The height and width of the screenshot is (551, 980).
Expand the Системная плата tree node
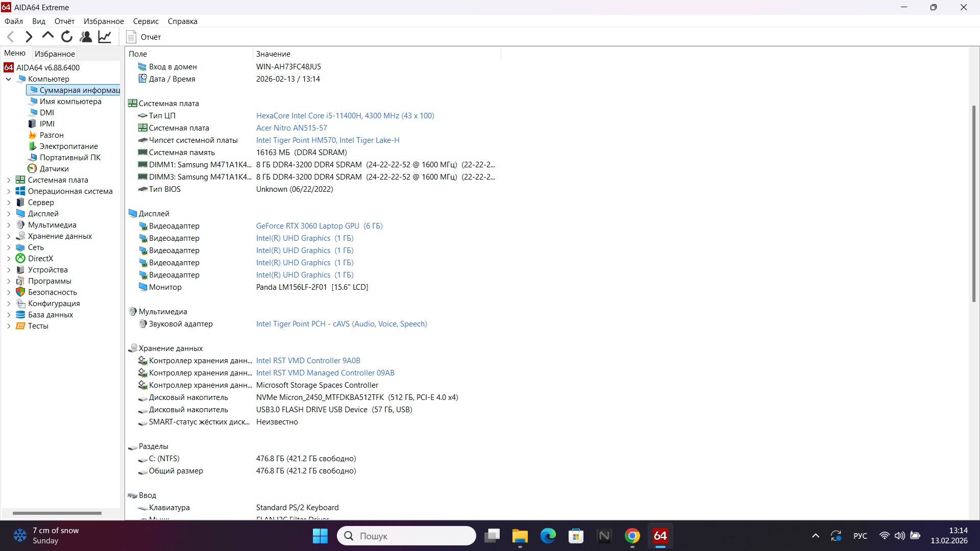[x=8, y=180]
